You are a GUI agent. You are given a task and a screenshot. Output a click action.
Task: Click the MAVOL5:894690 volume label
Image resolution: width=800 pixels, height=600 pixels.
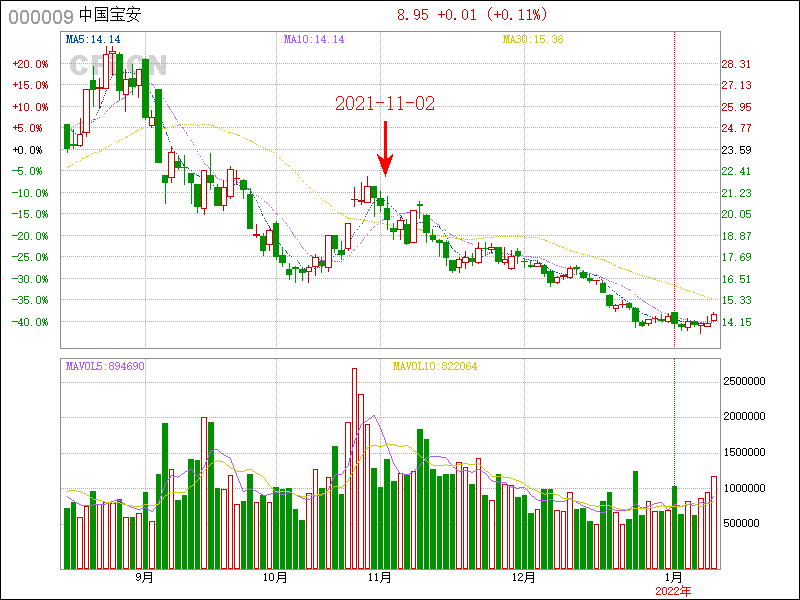[x=105, y=366]
